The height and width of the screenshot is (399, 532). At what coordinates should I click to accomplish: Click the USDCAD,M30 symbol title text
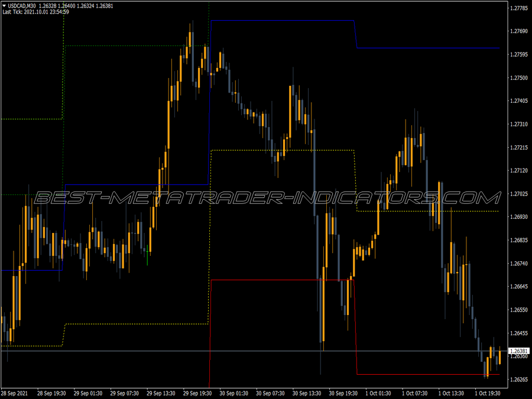click(x=22, y=6)
